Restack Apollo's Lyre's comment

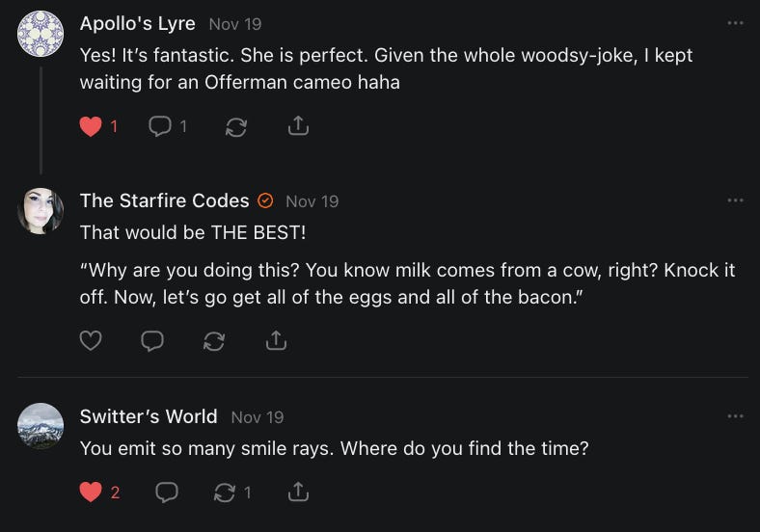pos(236,126)
